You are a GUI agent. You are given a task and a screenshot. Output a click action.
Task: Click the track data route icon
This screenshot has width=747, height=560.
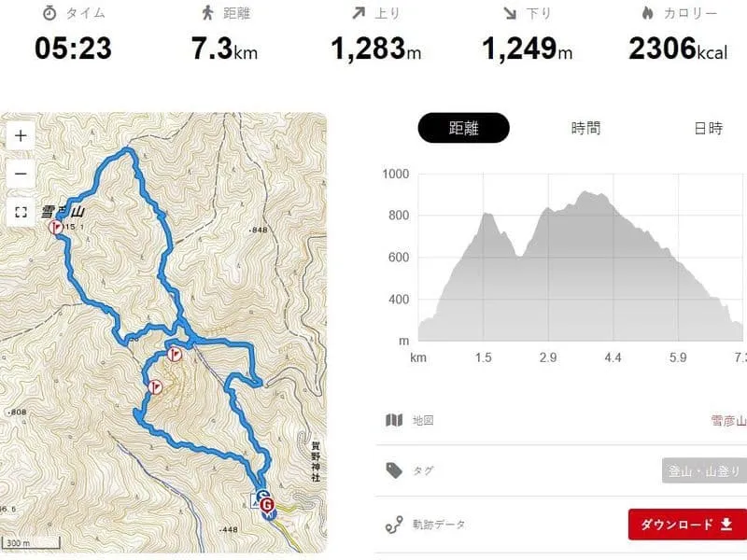(393, 524)
